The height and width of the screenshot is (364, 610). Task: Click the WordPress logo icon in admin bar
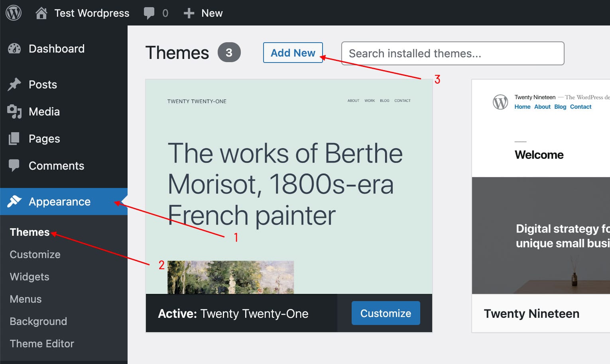coord(14,13)
